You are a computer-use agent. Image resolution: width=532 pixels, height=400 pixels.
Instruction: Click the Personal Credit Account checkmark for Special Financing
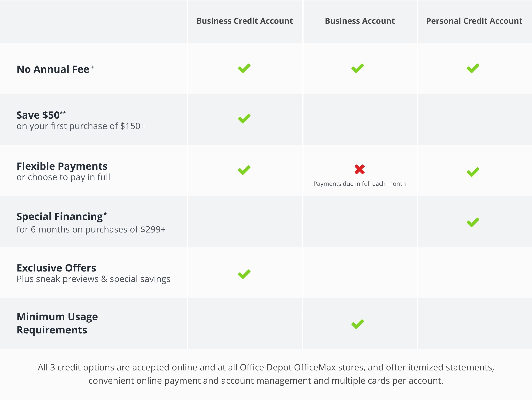tap(473, 222)
